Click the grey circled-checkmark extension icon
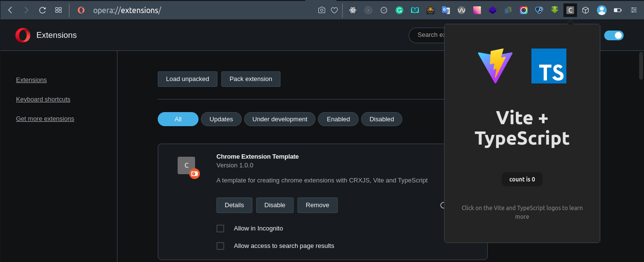This screenshot has width=644, height=262. pyautogui.click(x=384, y=10)
